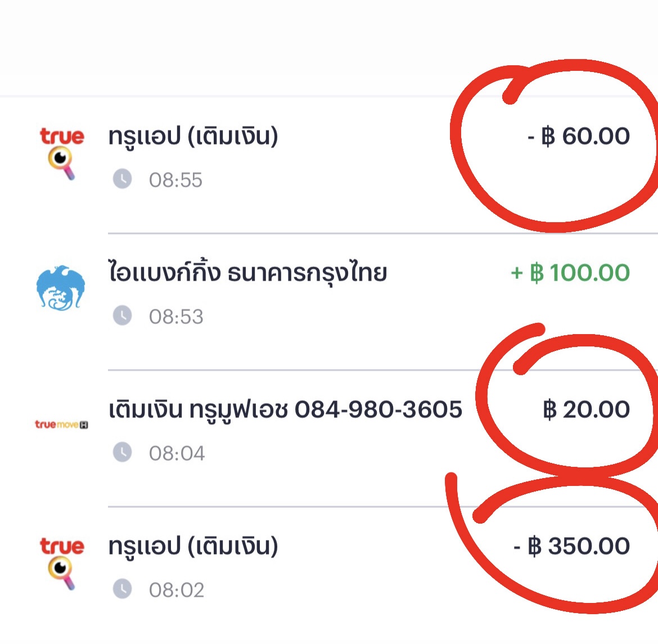The height and width of the screenshot is (644, 658).
Task: Select the - ฿ 350.00 amount
Action: tap(571, 546)
